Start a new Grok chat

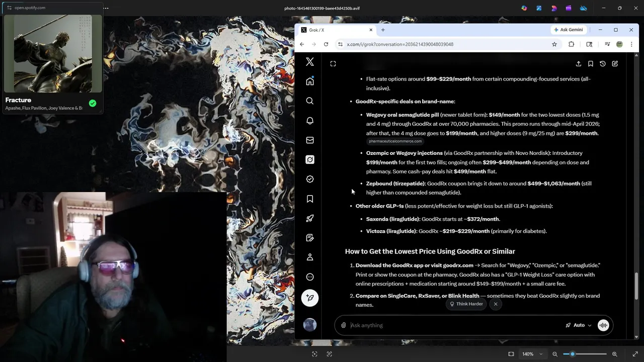coord(615,64)
